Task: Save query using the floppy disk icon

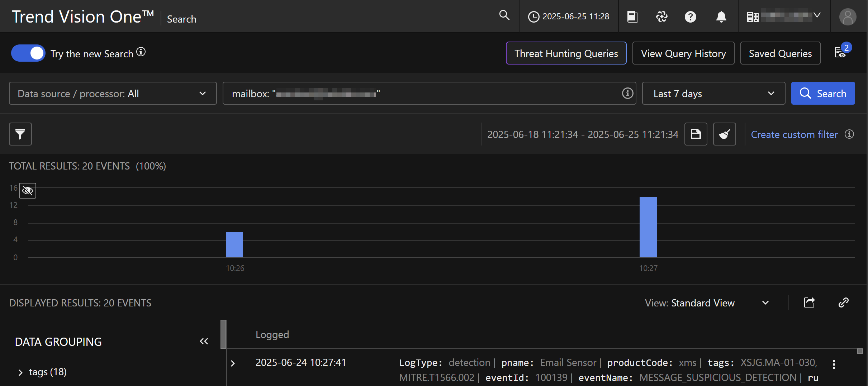Action: point(696,134)
